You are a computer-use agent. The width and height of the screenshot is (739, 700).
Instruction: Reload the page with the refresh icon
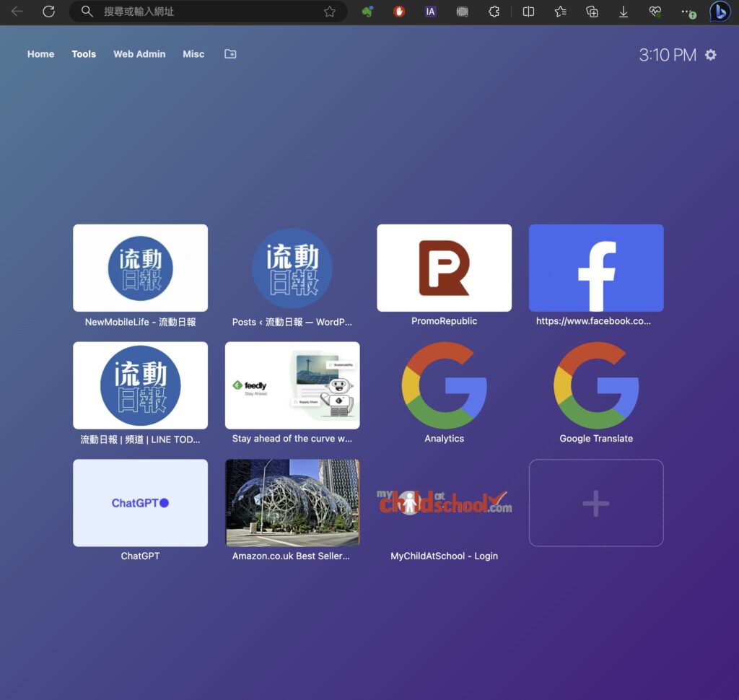48,12
